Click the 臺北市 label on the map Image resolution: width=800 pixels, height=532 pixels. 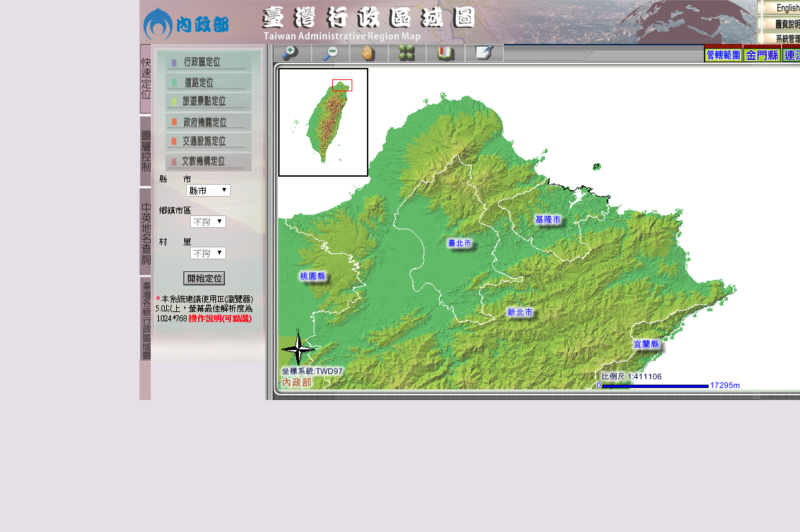point(460,243)
